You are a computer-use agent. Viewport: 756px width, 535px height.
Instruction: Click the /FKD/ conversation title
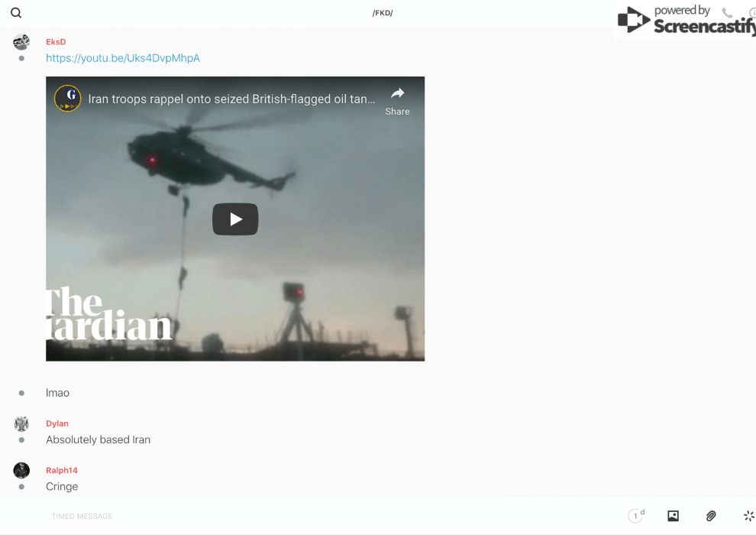pos(383,13)
